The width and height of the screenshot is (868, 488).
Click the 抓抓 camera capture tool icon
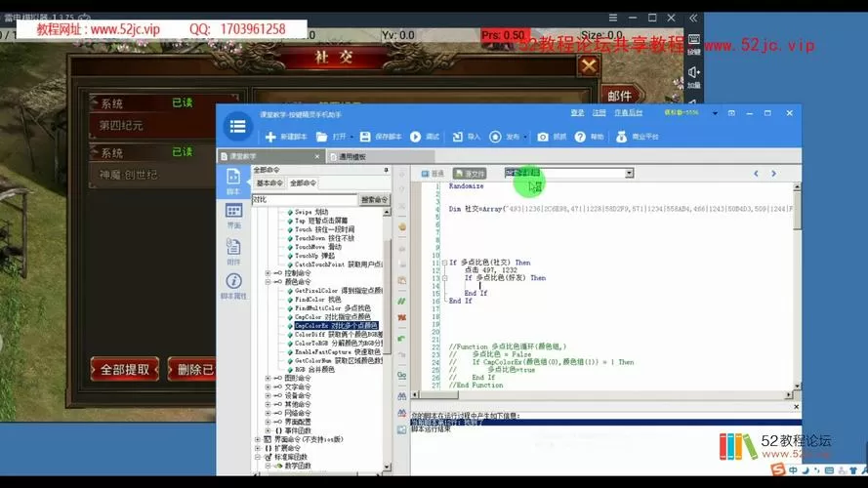(x=543, y=137)
